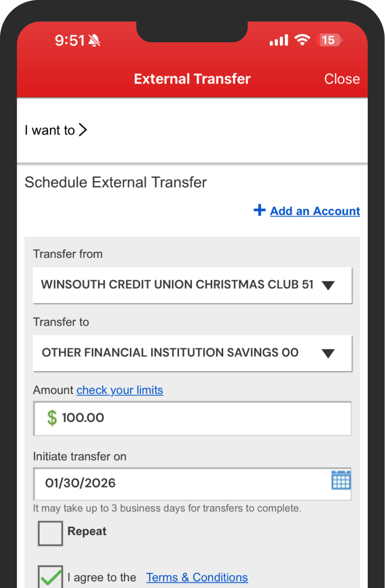Open the Transfer from account dropdown
385x588 pixels.
pos(192,285)
